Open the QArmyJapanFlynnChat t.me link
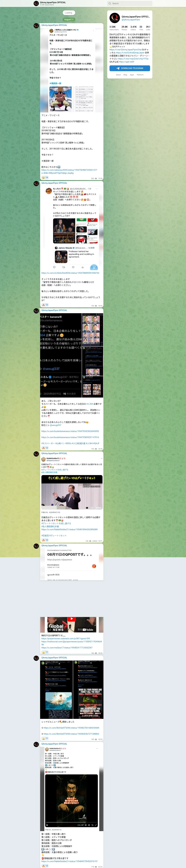The height and width of the screenshot is (868, 186). click(126, 49)
